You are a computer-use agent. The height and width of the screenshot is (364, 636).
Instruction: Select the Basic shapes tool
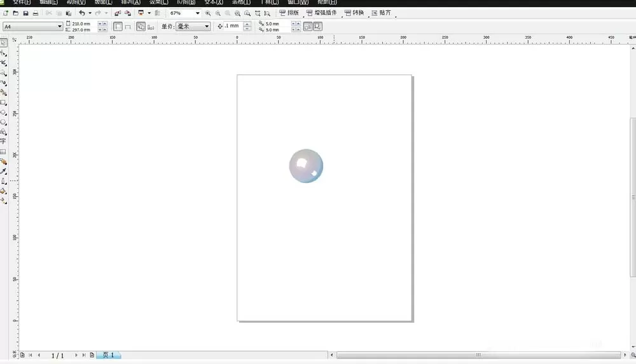coord(4,132)
